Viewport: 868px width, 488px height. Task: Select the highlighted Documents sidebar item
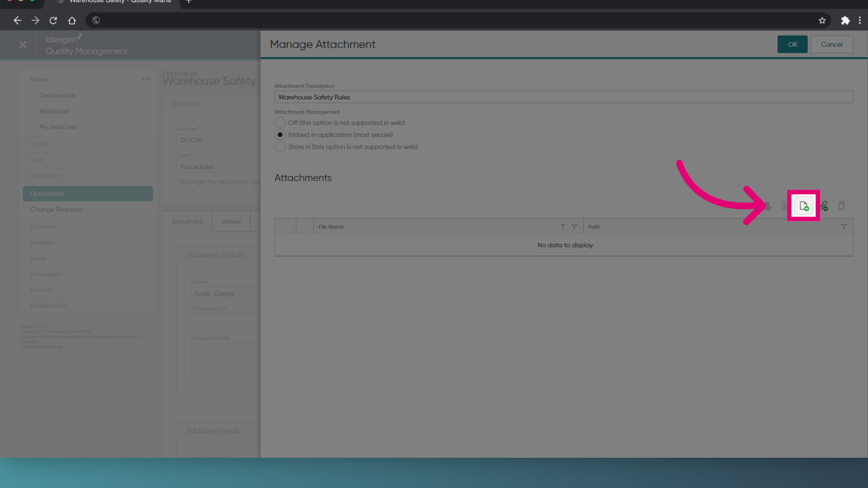[88, 193]
